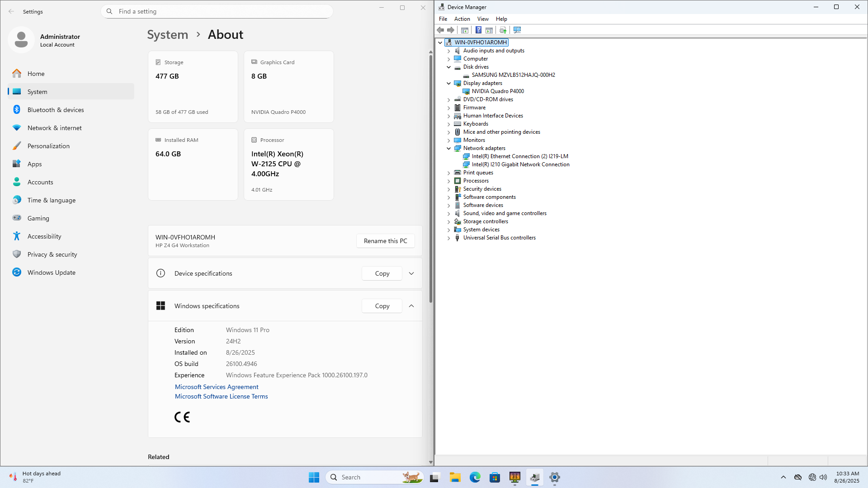Expand the Universal Serial Bus controllers node
868x488 pixels.
click(449, 238)
